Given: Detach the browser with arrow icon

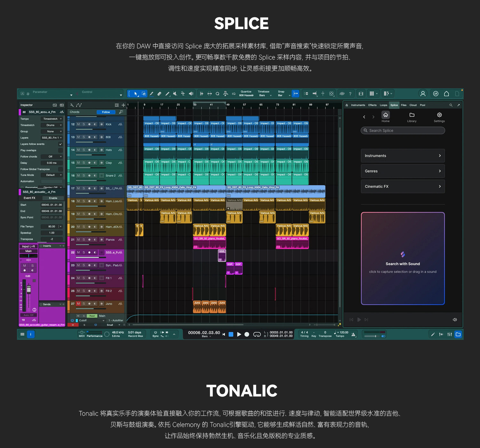Looking at the screenshot, I should coord(459,105).
